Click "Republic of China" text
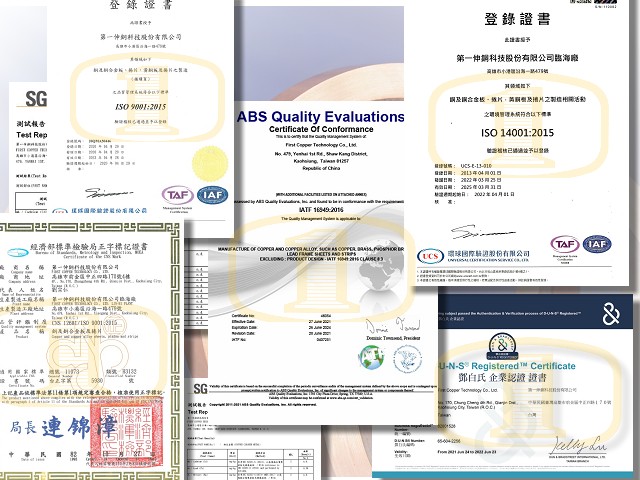This screenshot has height=480, width=640. pyautogui.click(x=321, y=168)
